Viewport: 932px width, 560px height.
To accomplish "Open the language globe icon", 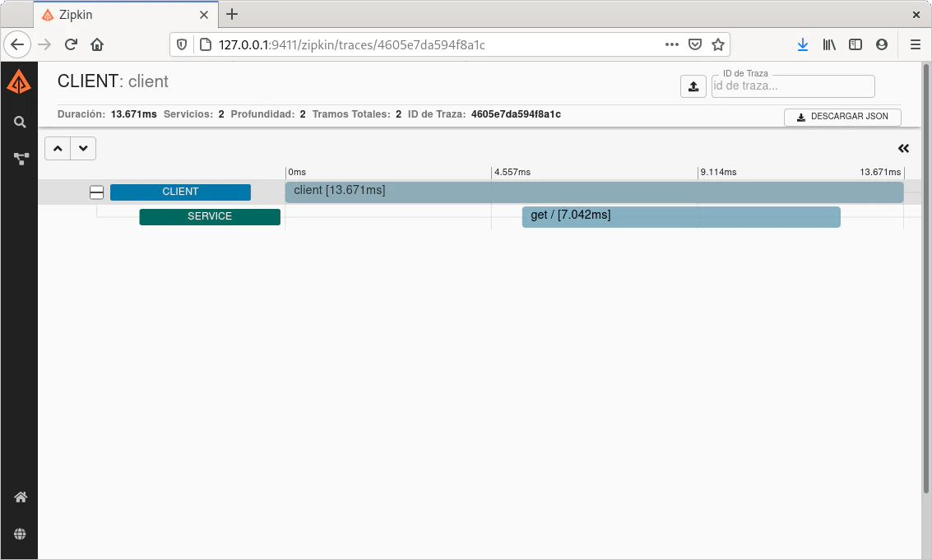I will (20, 534).
